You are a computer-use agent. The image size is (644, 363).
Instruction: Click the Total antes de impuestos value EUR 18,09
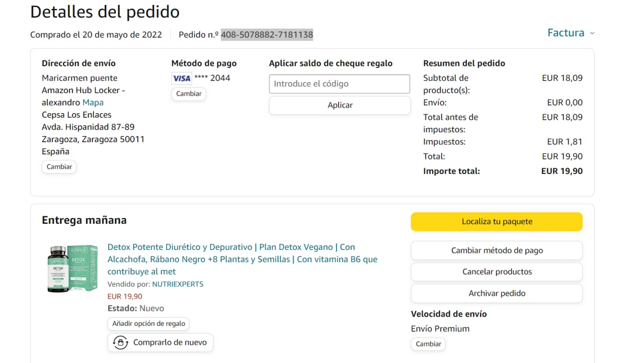click(x=562, y=117)
